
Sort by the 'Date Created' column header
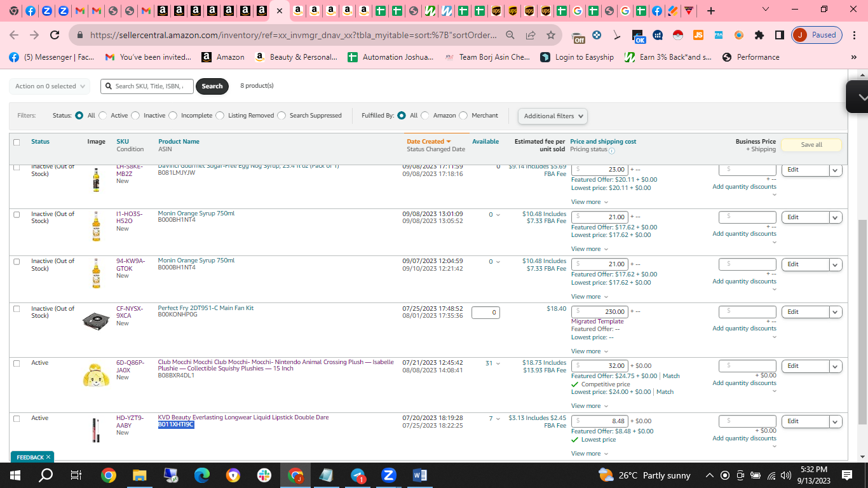point(429,142)
